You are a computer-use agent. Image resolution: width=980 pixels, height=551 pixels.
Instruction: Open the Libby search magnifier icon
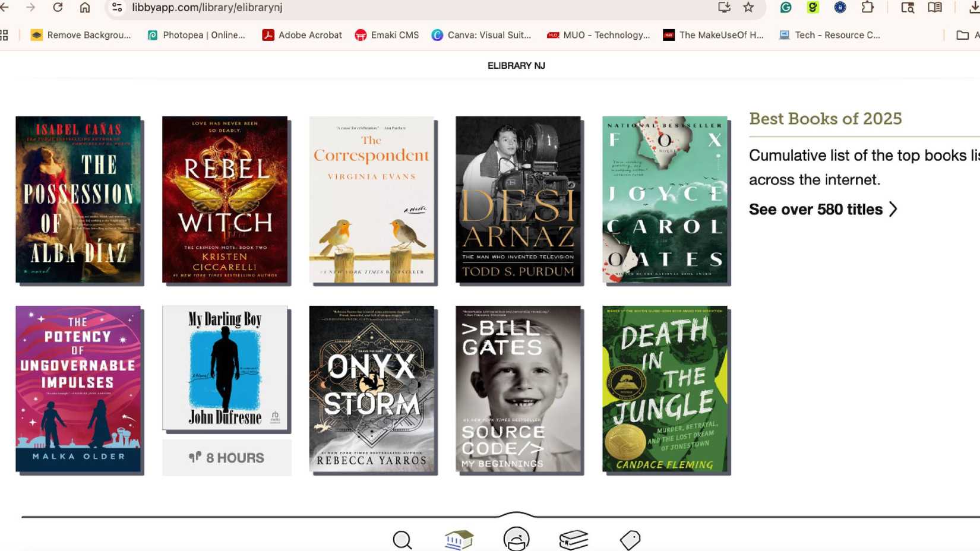(402, 540)
